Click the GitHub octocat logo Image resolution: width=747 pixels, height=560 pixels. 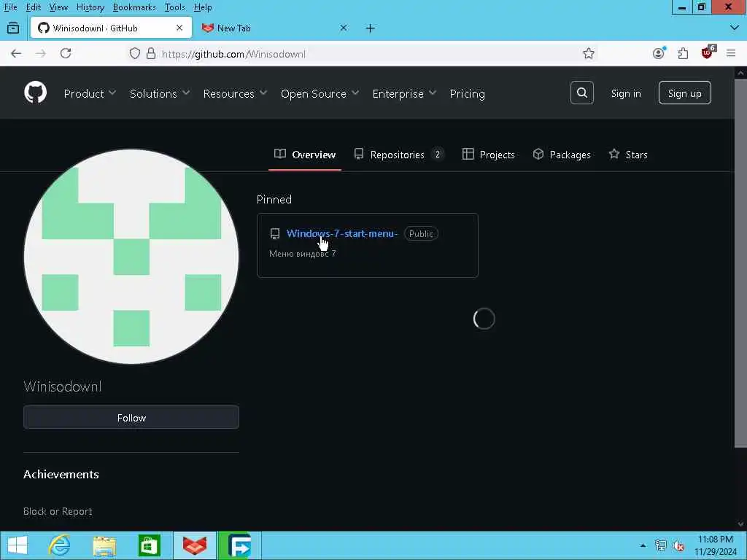tap(36, 93)
